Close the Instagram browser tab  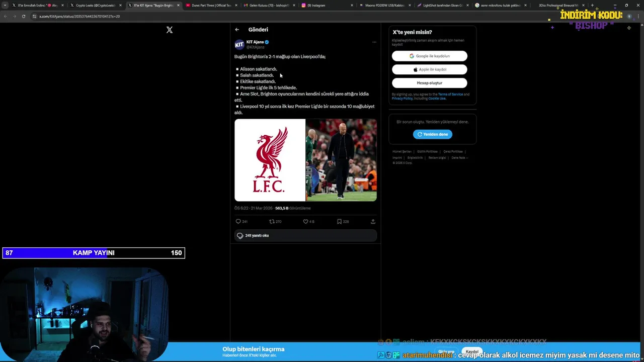[x=352, y=5]
